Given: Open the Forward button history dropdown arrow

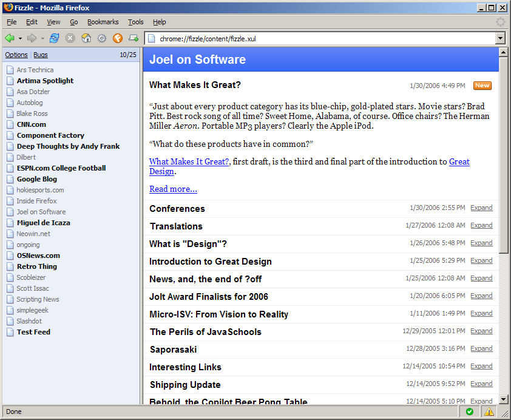Looking at the screenshot, I should (x=42, y=38).
